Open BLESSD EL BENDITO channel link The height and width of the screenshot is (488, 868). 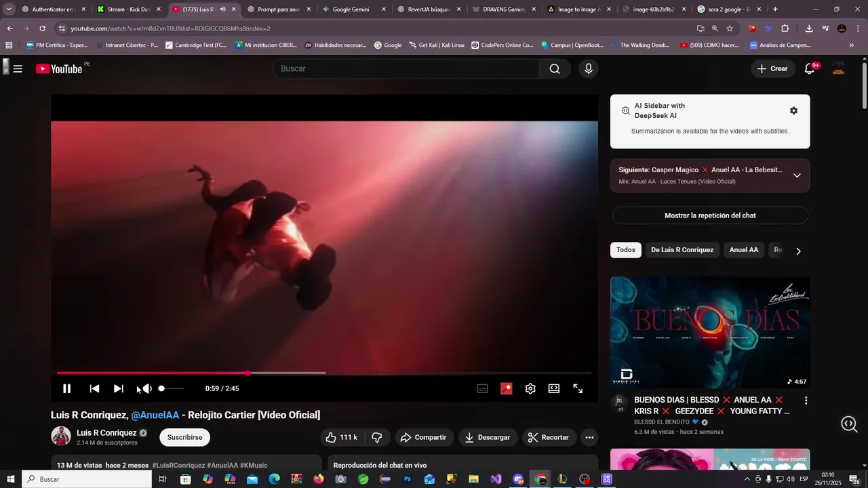pos(661,422)
